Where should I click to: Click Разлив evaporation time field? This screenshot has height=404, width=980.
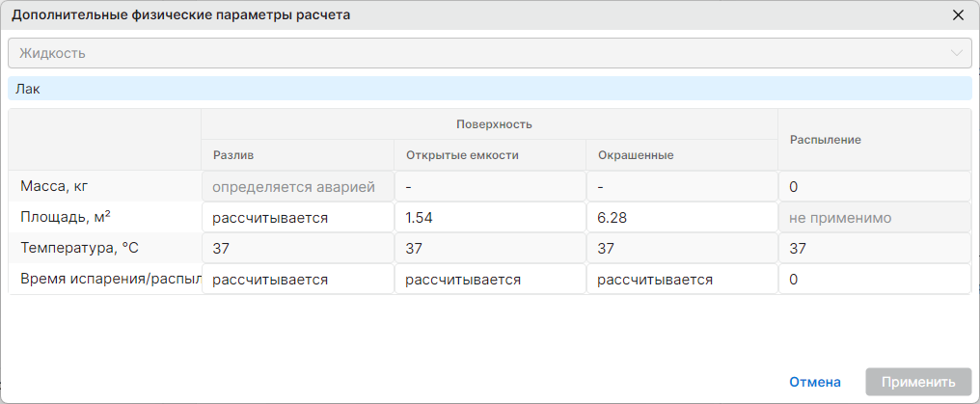pos(297,279)
